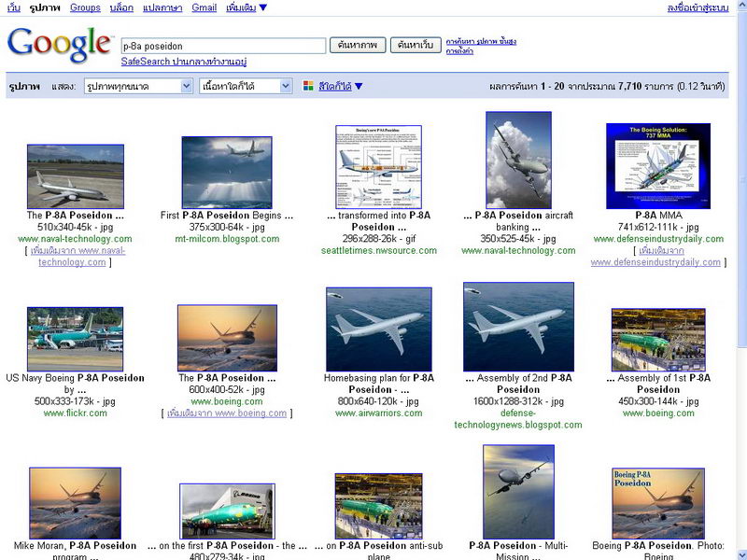This screenshot has width=747, height=560.
Task: Click the Google logo
Action: pos(59,44)
